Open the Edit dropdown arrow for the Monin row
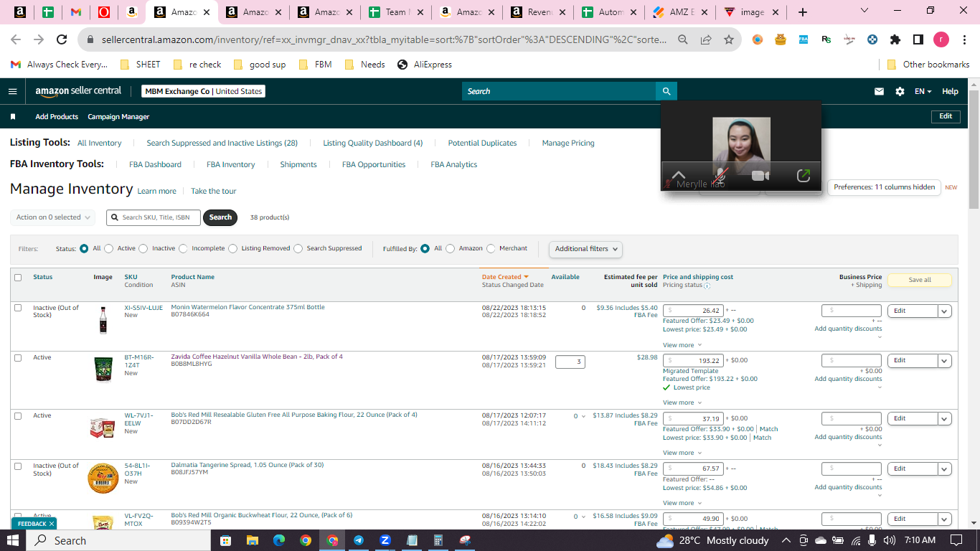The height and width of the screenshot is (551, 980). coord(944,311)
